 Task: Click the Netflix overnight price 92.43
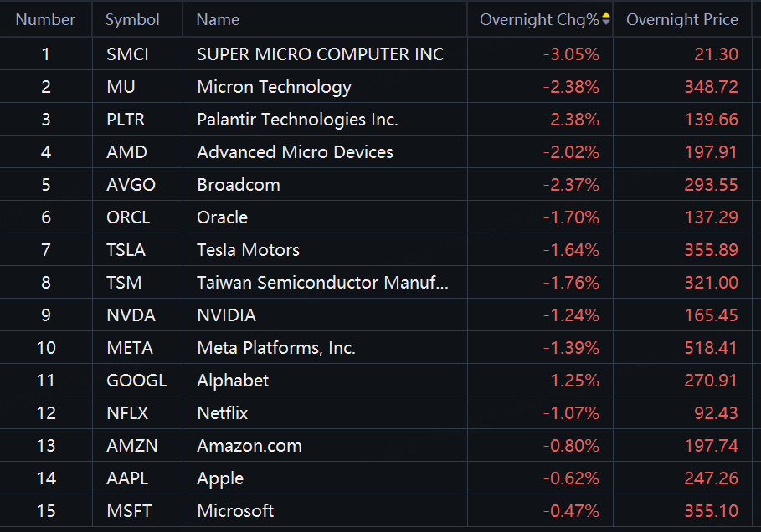[x=716, y=413]
